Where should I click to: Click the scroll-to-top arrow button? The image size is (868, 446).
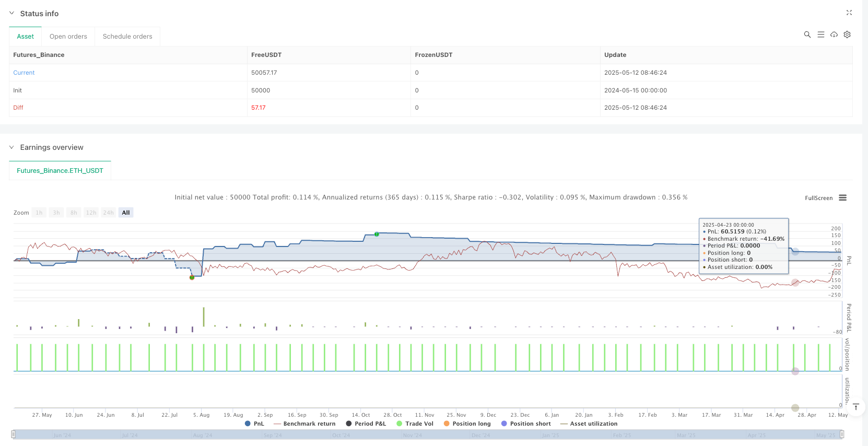click(x=856, y=407)
